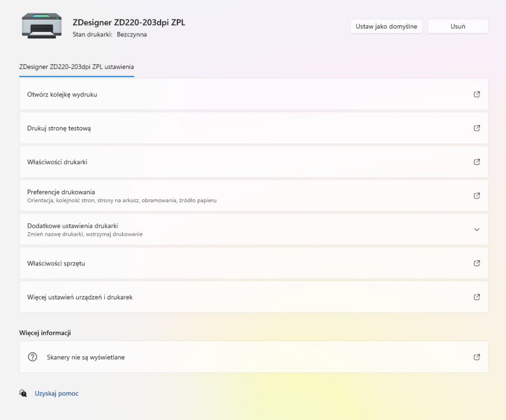
Task: Open Więcej ustawień urządzeń i drukarek
Action: click(254, 297)
